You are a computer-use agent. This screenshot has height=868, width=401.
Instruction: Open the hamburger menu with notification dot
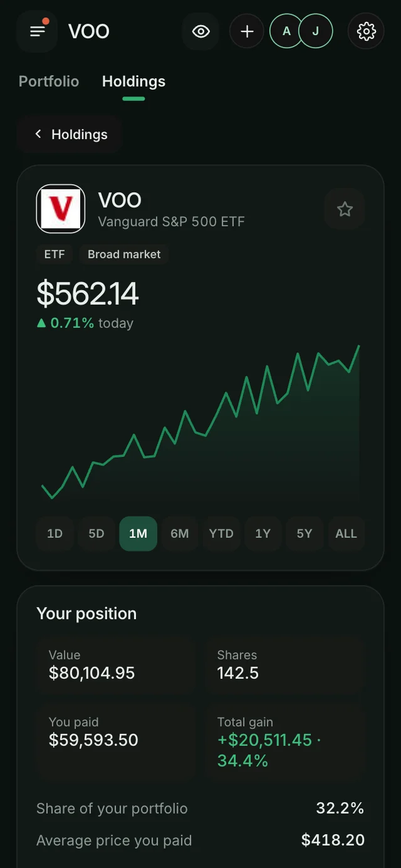point(37,31)
